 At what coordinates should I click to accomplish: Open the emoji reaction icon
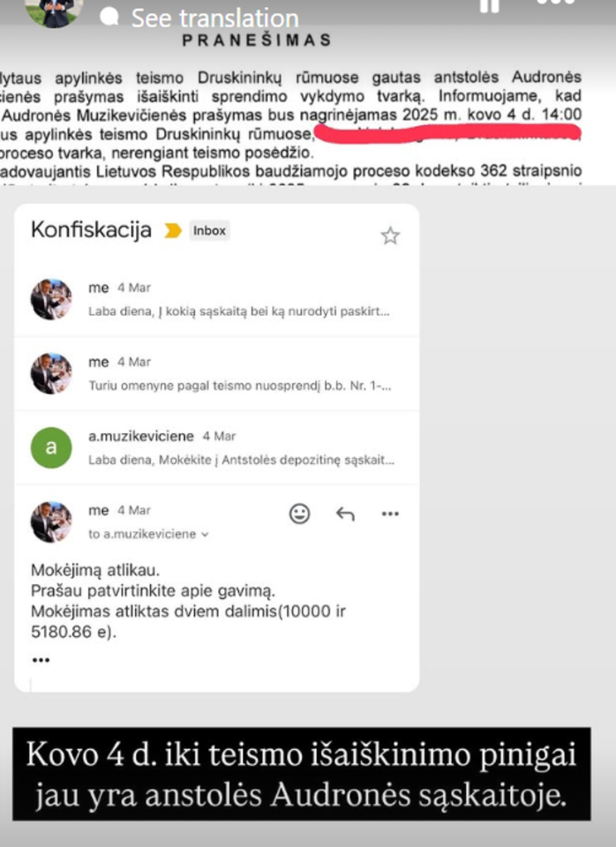point(299,513)
